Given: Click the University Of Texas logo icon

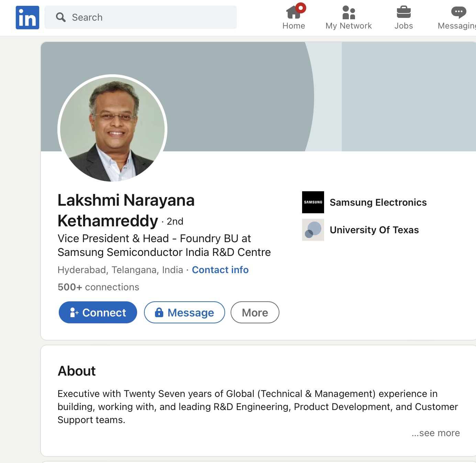Looking at the screenshot, I should [x=313, y=230].
